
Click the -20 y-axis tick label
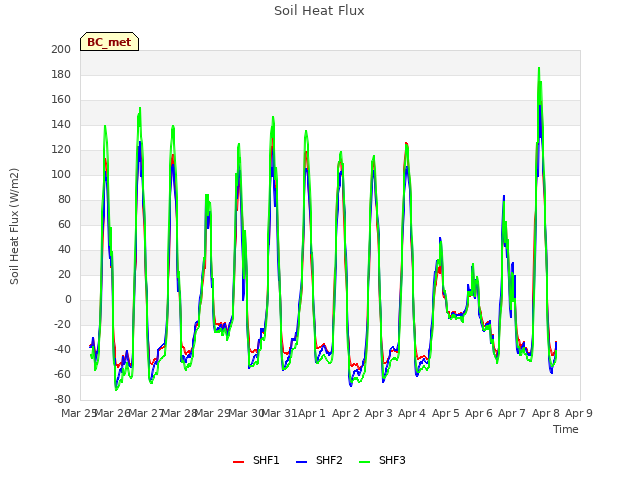pos(62,324)
